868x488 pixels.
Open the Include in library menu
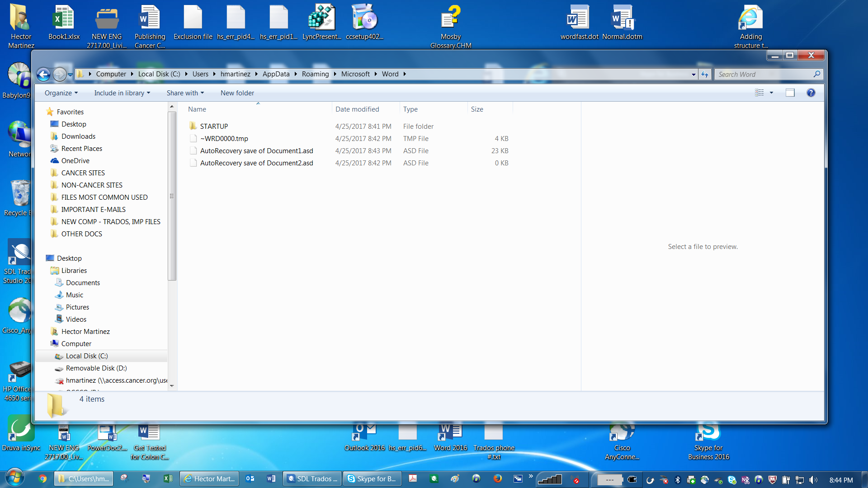(122, 93)
